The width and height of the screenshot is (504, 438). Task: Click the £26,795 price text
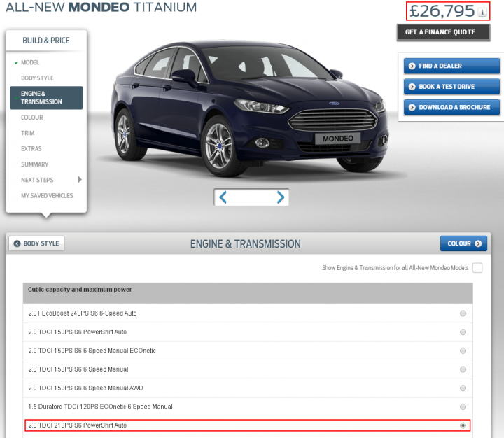point(442,11)
